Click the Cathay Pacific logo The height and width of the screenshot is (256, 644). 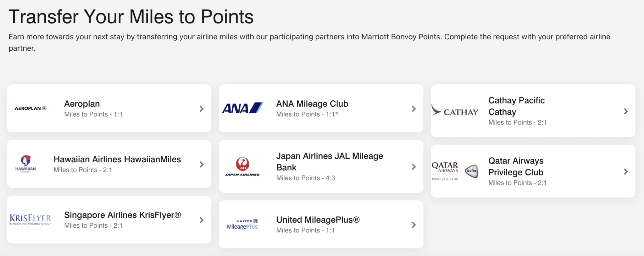pyautogui.click(x=455, y=111)
